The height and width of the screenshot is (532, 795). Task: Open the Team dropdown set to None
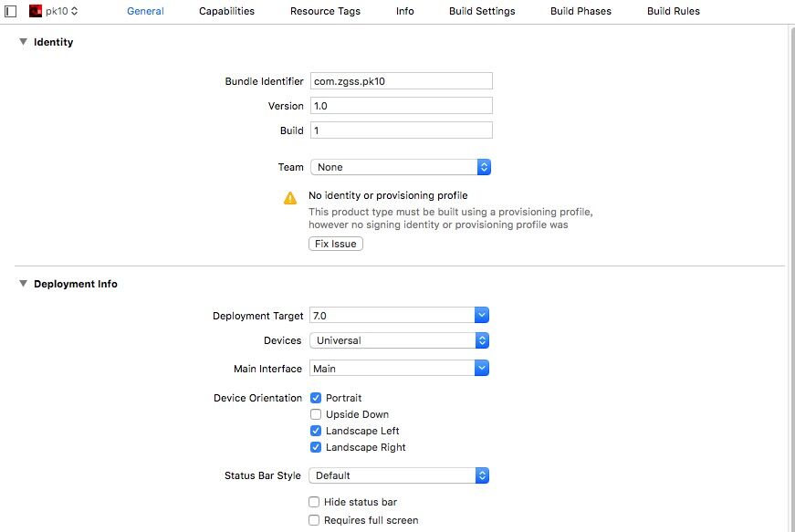point(401,167)
